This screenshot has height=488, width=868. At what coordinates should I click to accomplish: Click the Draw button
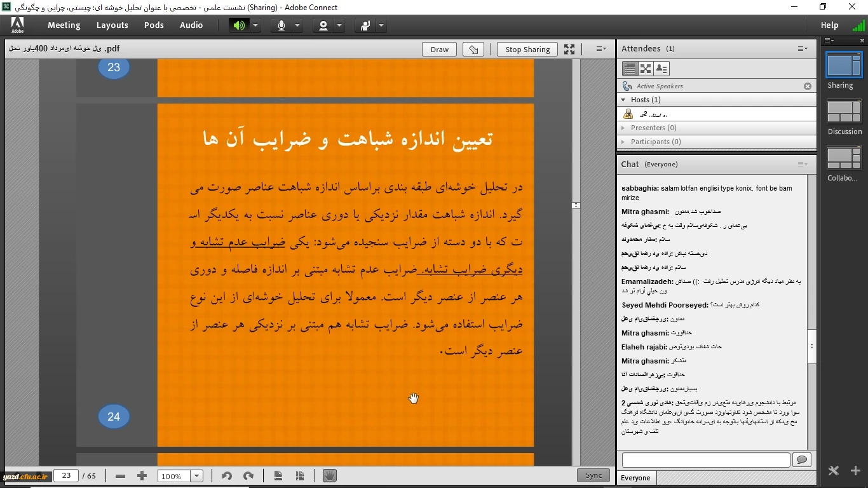(439, 50)
